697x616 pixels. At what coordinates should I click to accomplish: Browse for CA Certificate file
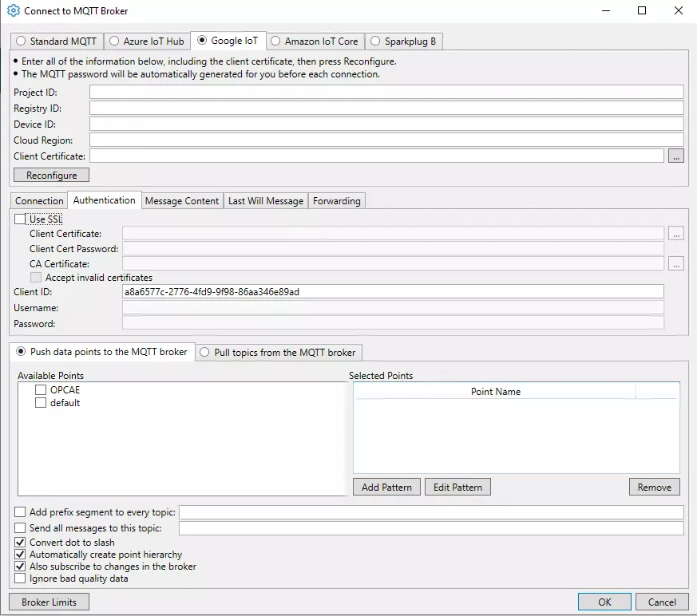tap(675, 264)
